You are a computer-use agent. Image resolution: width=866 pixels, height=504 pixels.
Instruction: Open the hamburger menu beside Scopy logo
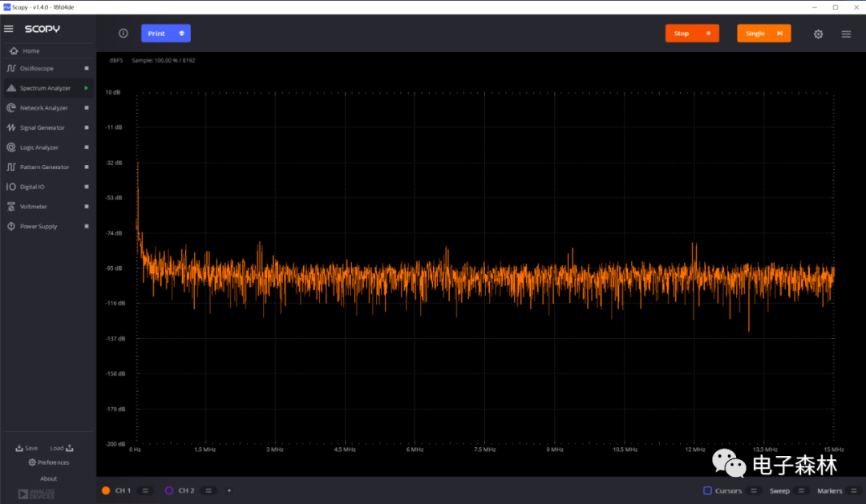pos(8,29)
